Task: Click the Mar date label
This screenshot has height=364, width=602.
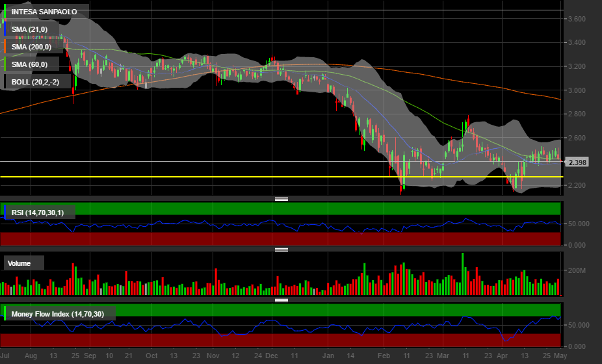Action: [443, 356]
